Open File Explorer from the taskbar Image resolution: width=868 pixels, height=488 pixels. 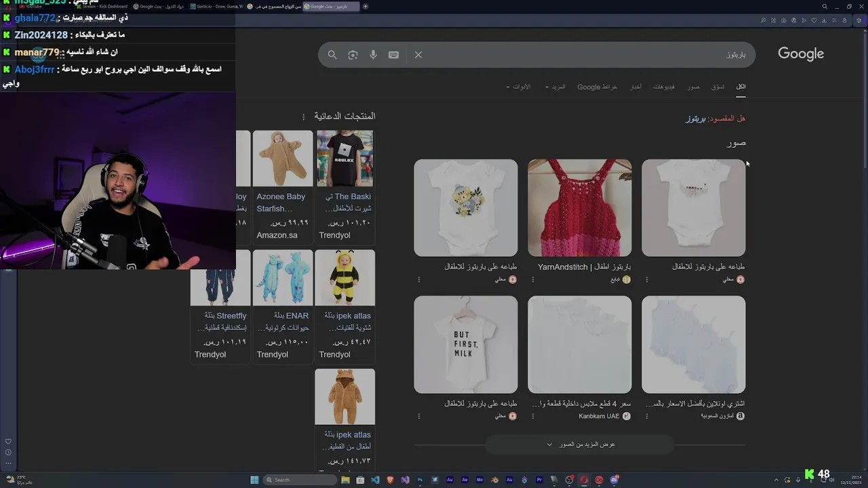pos(345,480)
